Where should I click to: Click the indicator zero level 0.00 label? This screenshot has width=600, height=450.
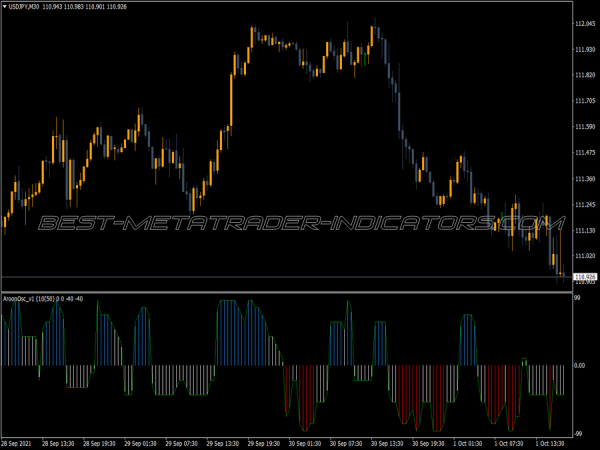[x=581, y=365]
